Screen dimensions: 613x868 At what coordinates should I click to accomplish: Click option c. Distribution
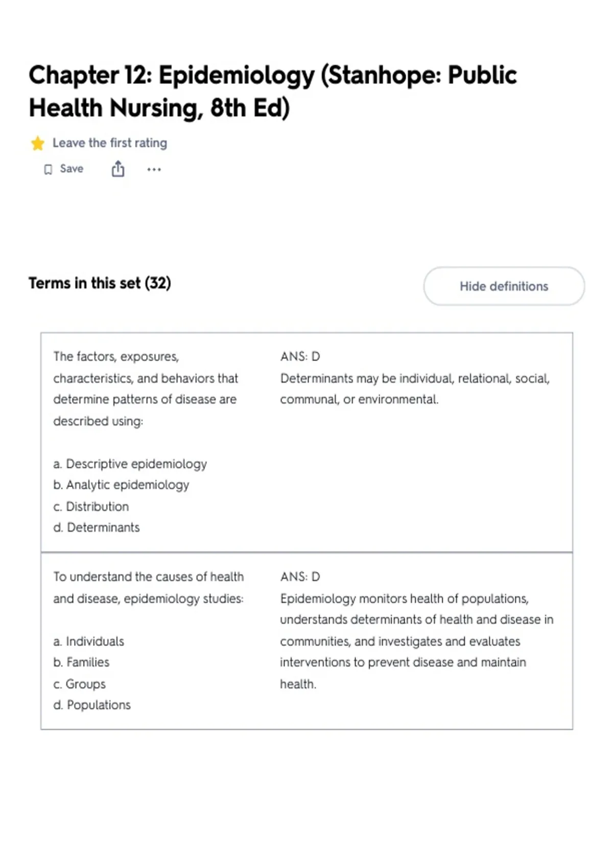pos(91,507)
